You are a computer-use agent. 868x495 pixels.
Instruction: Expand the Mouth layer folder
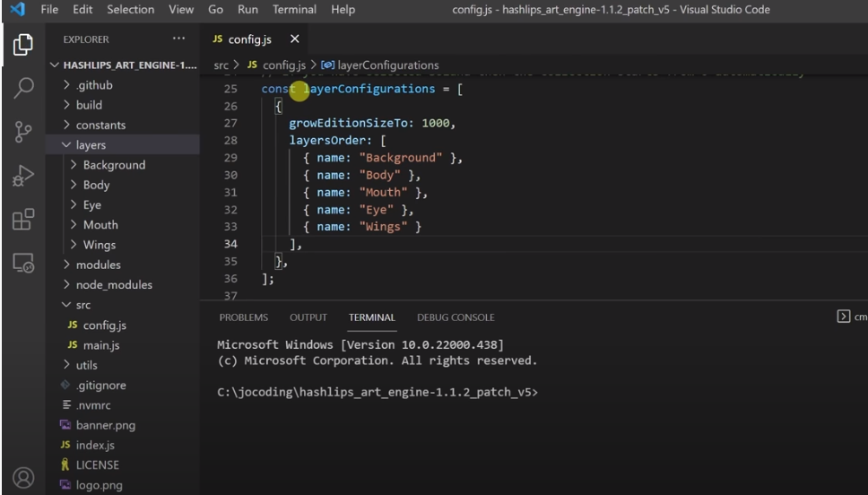(x=123, y=224)
